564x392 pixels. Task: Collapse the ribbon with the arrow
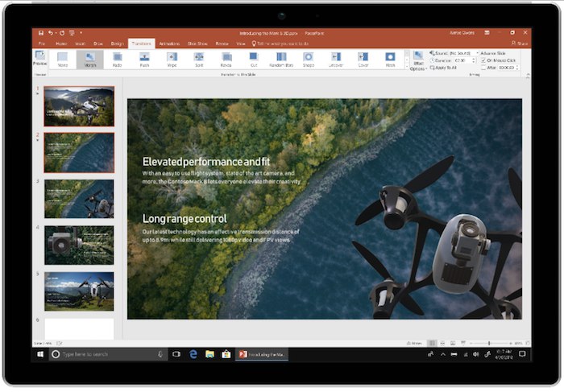point(528,76)
